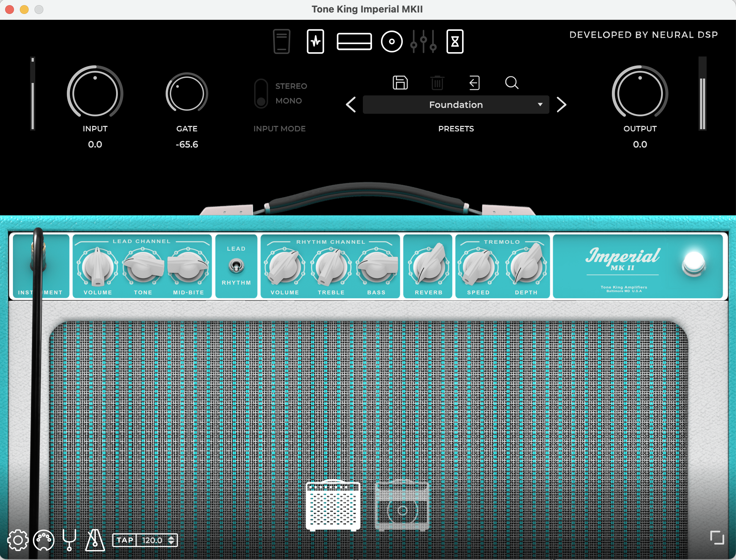Screen dimensions: 736x560
Task: Click the tempo stepper arrows
Action: (171, 540)
